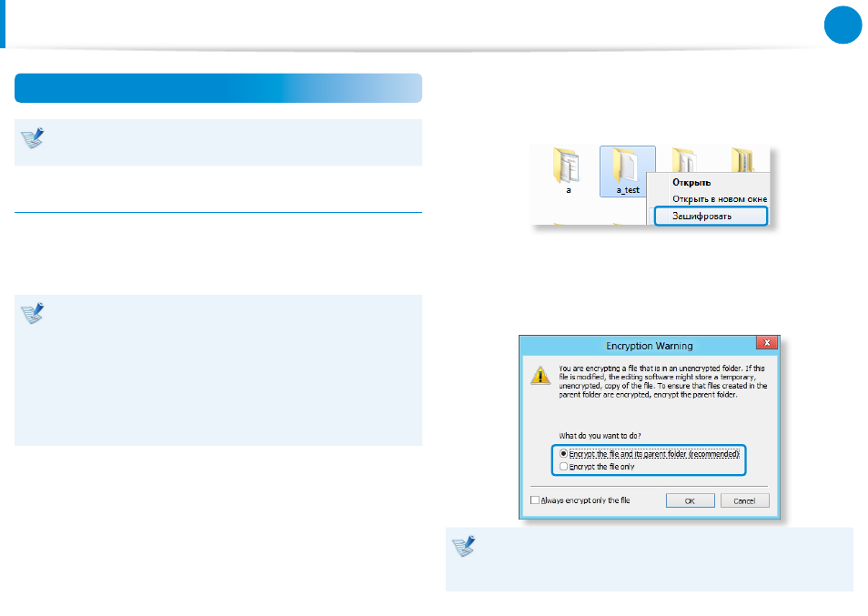Select the 'a_test' folder icon
Screen dimensions: 868x616
pos(627,171)
